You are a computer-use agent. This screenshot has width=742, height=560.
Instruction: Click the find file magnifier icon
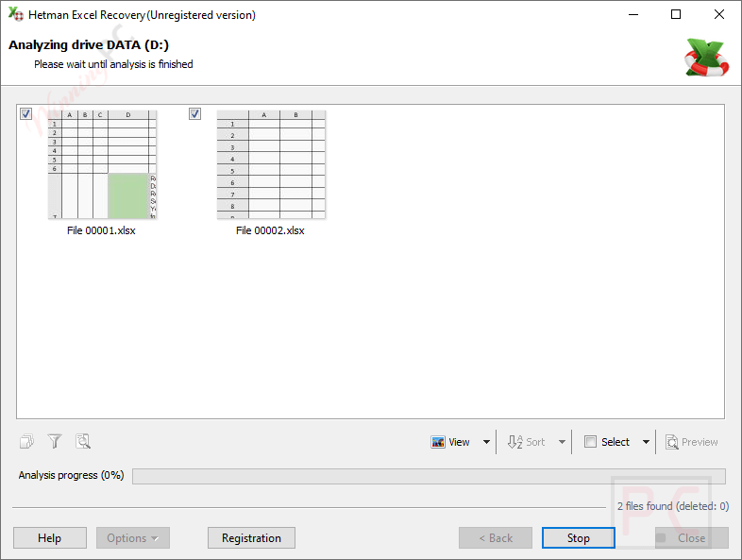83,442
